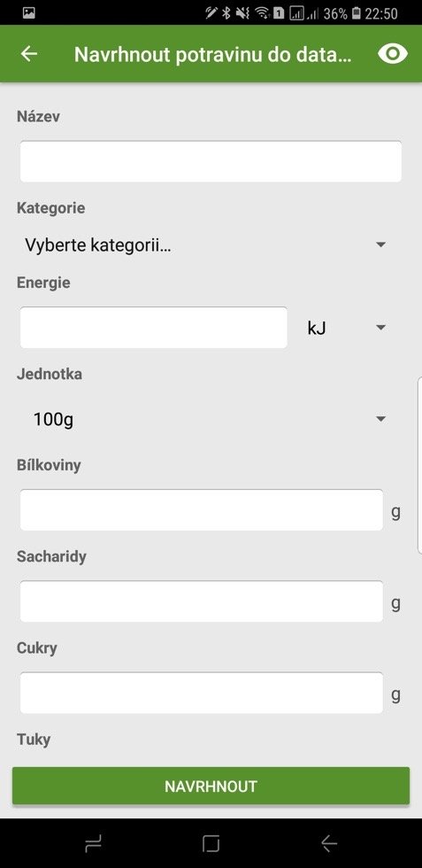Click the edge panel handle on right side
422x868 pixels.
click(x=419, y=465)
